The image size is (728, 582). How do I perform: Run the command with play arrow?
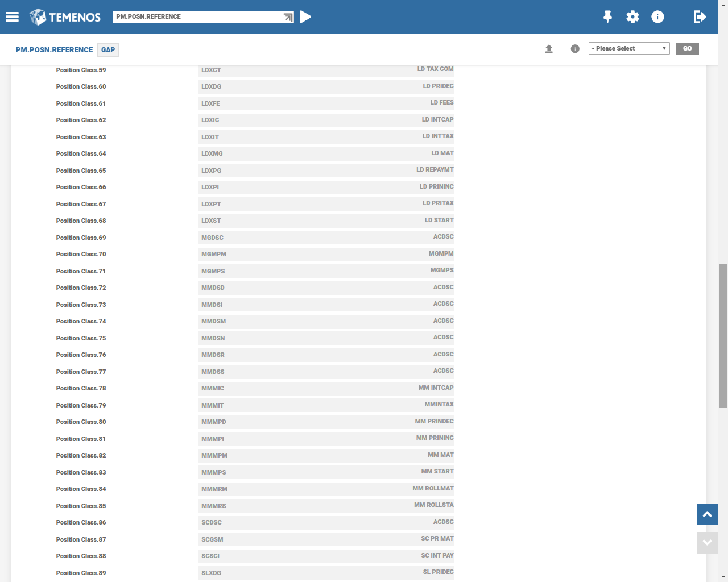pyautogui.click(x=305, y=17)
